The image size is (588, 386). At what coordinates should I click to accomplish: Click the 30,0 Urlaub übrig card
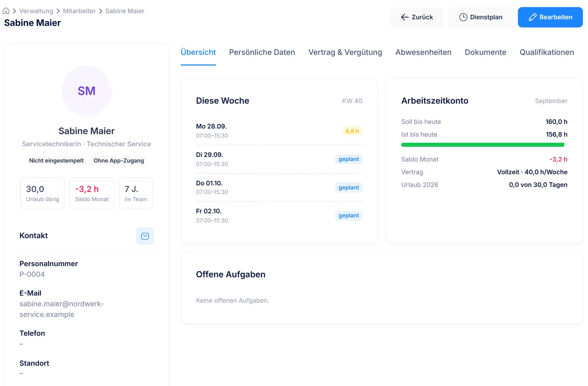[x=42, y=193]
